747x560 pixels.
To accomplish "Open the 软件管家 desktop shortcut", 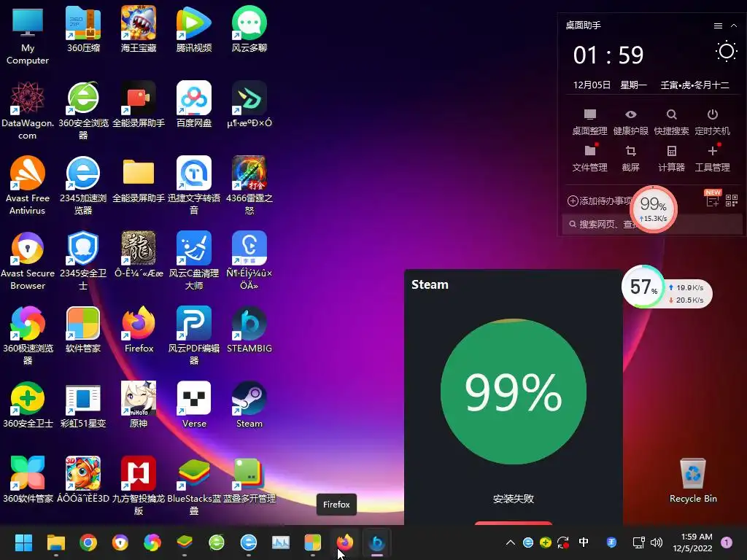I will click(83, 330).
